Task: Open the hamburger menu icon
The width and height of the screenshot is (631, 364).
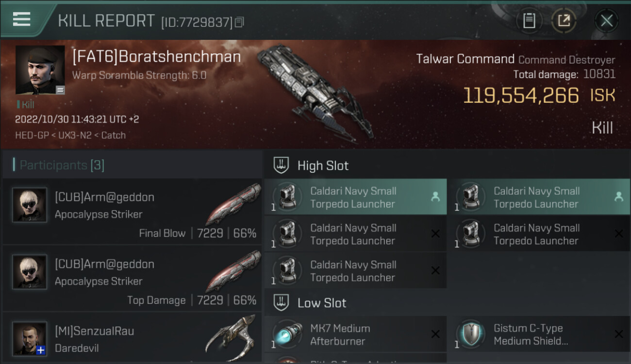Action: tap(22, 19)
